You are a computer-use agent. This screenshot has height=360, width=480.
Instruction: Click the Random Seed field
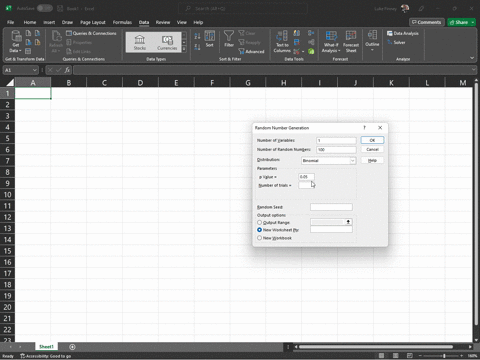(331, 207)
